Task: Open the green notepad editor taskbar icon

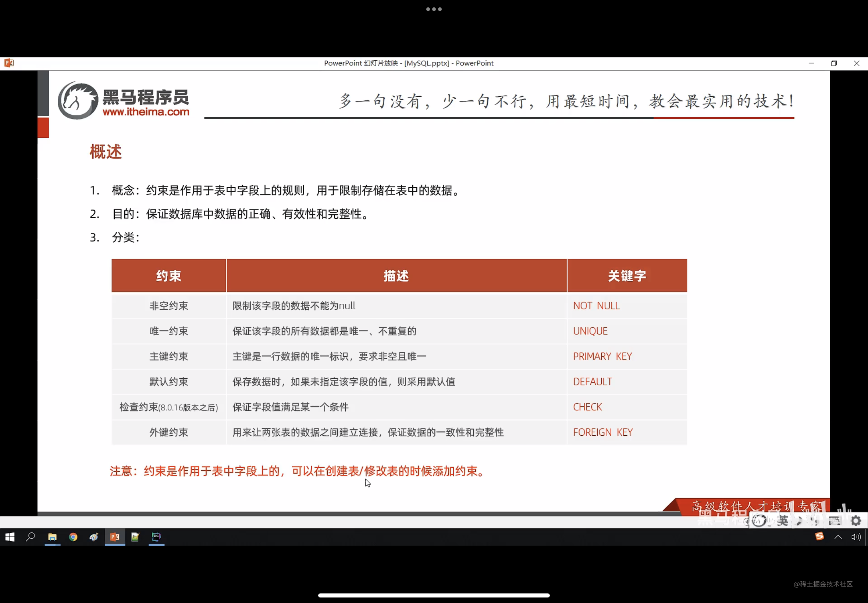Action: click(135, 536)
